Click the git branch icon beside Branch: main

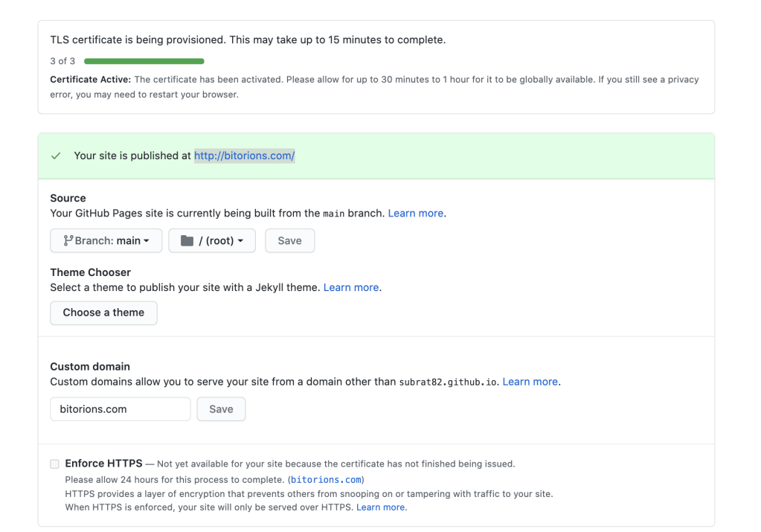68,241
